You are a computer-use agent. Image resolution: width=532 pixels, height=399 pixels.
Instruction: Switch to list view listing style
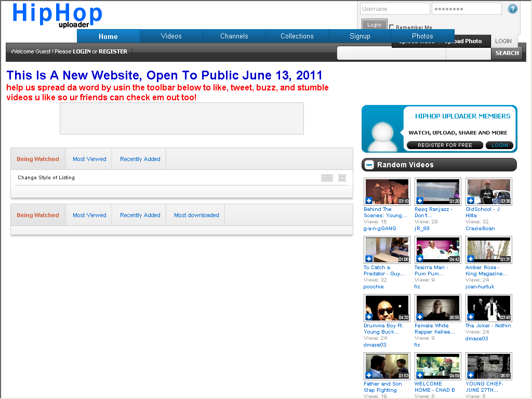point(327,178)
